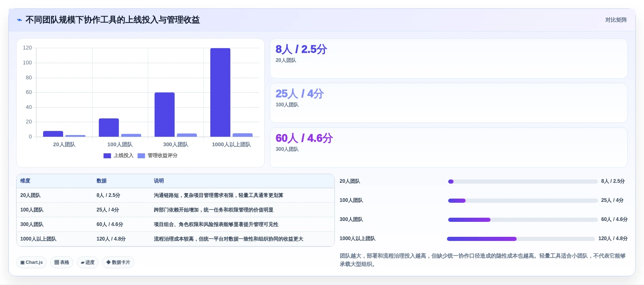Click the dashboard title text
This screenshot has height=285, width=644.
coord(112,20)
